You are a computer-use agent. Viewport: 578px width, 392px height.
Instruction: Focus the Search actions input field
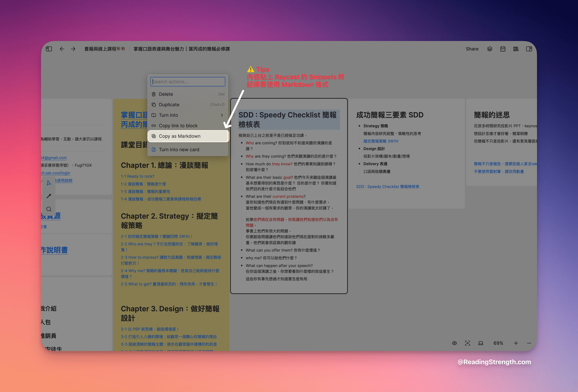pos(188,82)
